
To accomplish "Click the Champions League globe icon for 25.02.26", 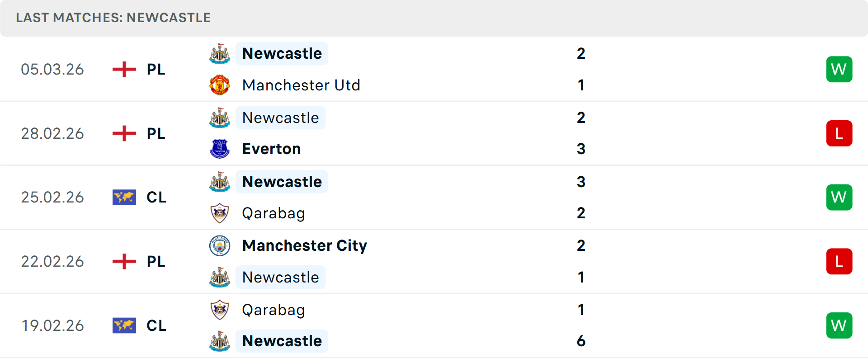I will (124, 197).
